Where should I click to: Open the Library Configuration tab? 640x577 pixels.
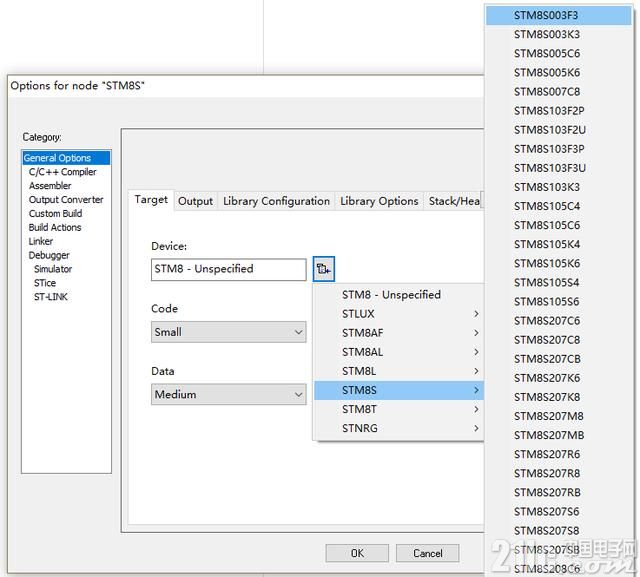276,201
